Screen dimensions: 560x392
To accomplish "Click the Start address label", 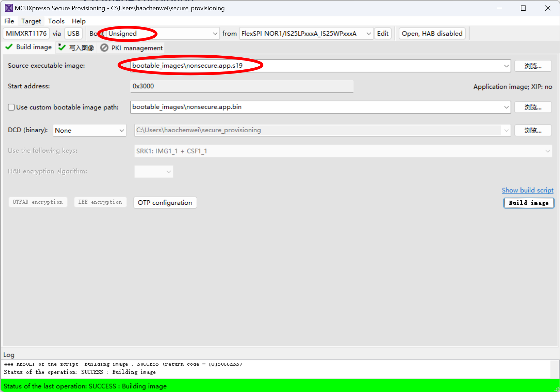I will click(29, 86).
